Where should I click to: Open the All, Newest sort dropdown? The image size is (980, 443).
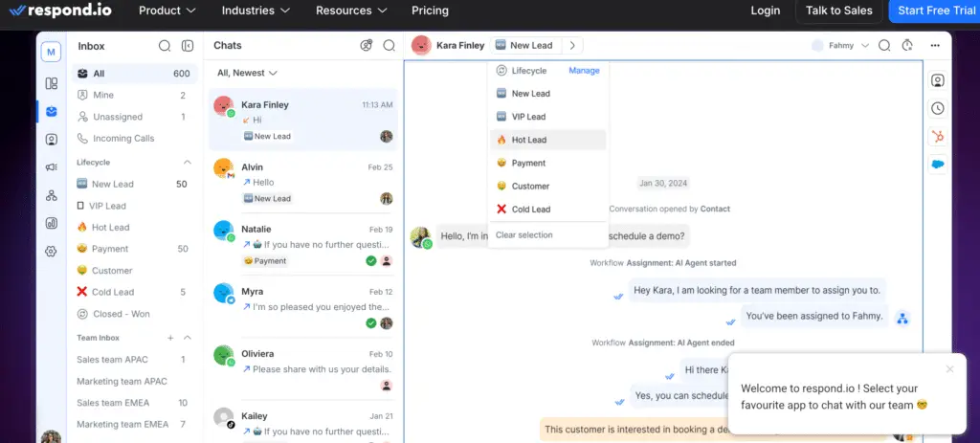[247, 73]
